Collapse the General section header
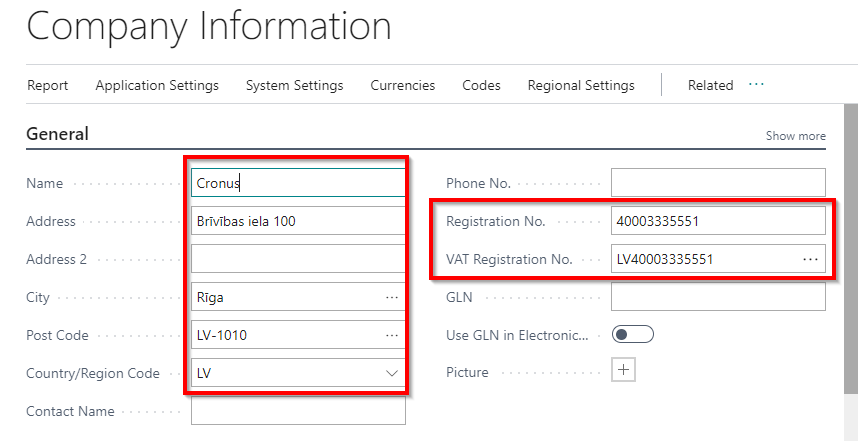 [57, 134]
